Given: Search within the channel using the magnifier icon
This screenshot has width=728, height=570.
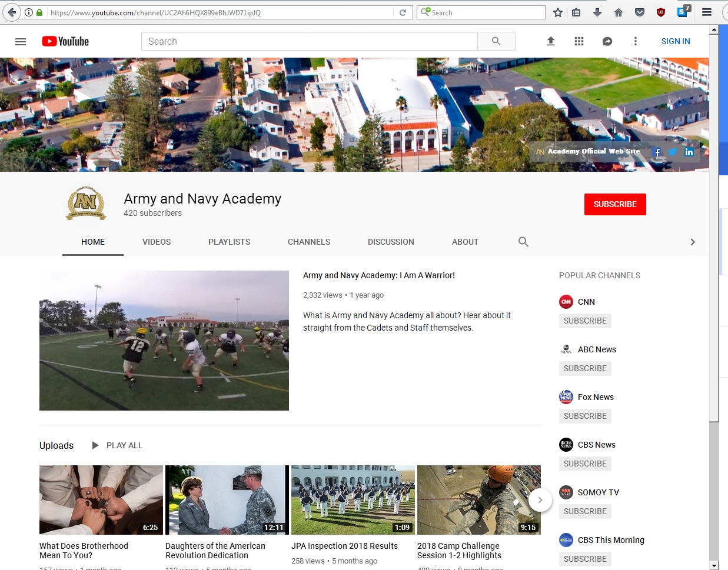Looking at the screenshot, I should tap(523, 242).
